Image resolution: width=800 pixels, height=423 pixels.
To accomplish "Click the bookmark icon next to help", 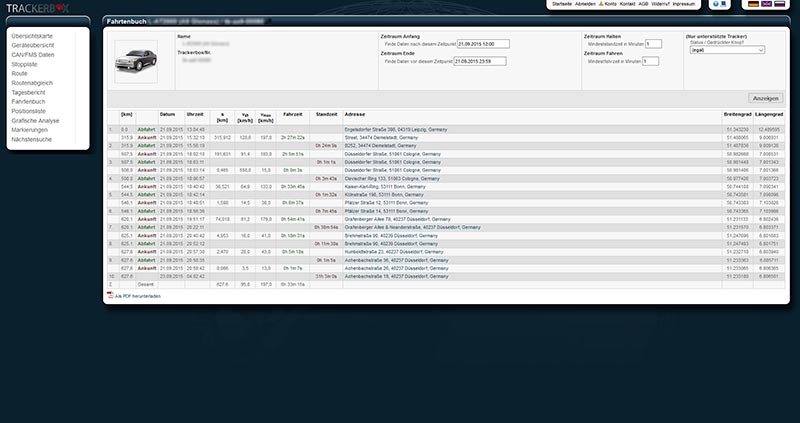I will [727, 5].
